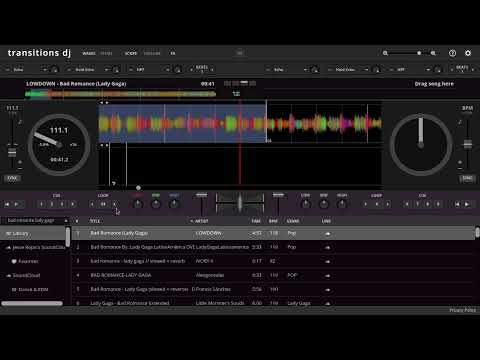Toggle right deck Echo effect on
The width and height of the screenshot is (480, 360).
268,70
